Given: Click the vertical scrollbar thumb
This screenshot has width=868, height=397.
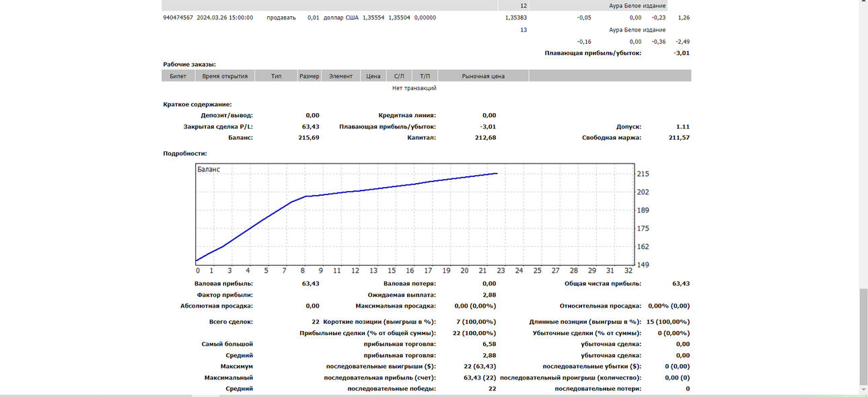Looking at the screenshot, I should 863,335.
